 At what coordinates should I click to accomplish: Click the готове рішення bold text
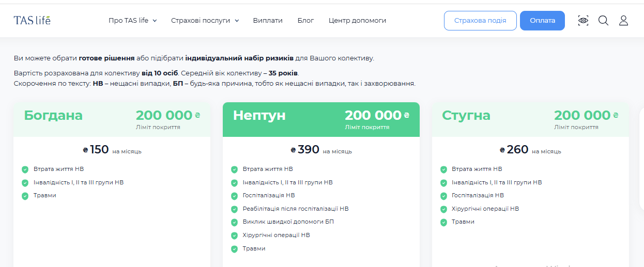coord(107,58)
